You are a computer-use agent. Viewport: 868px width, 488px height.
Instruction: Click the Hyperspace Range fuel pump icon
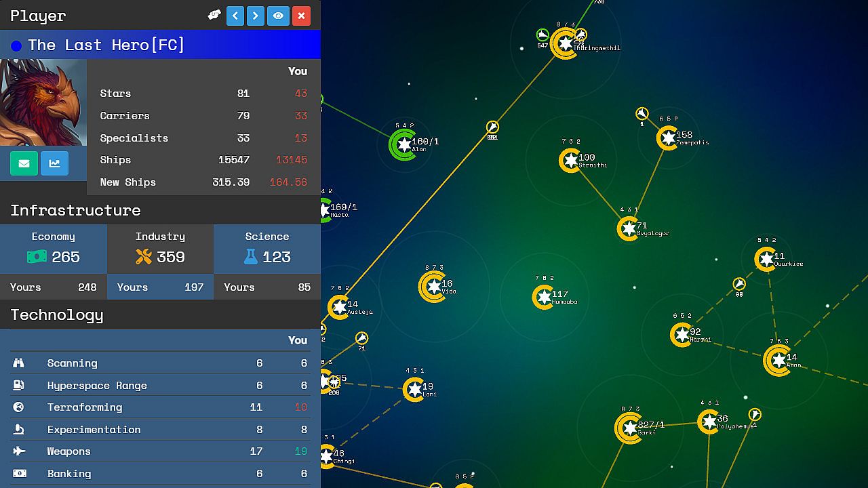pyautogui.click(x=18, y=385)
